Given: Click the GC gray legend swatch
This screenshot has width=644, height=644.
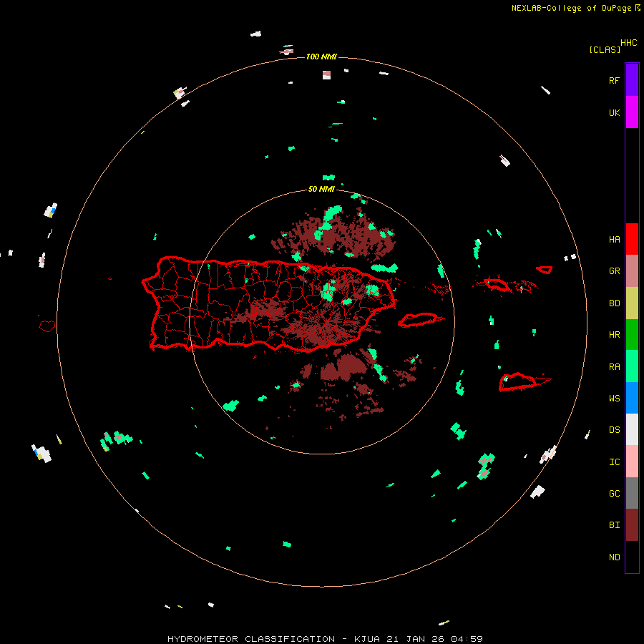Looking at the screenshot, I should [632, 493].
